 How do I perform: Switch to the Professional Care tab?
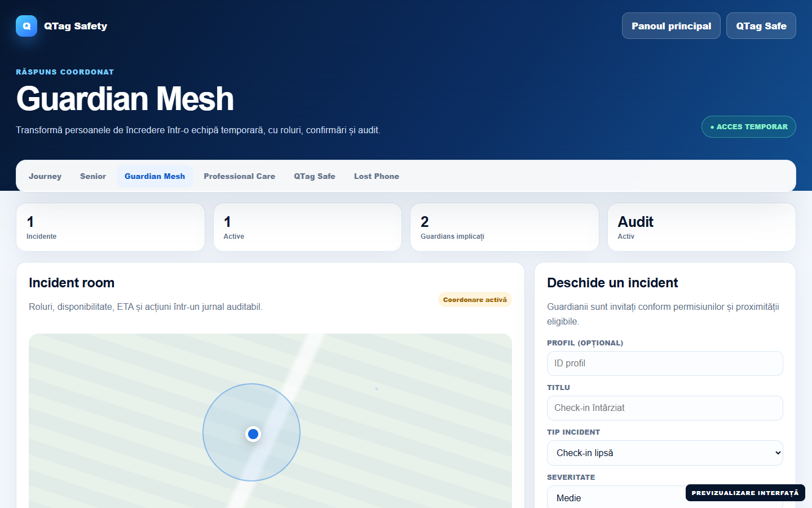240,176
